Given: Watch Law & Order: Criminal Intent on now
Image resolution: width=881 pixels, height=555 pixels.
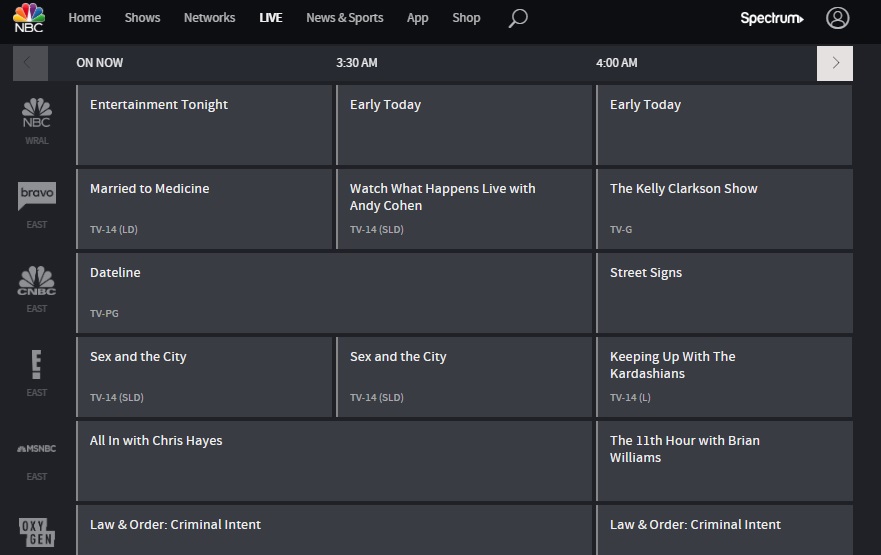Looking at the screenshot, I should [334, 530].
